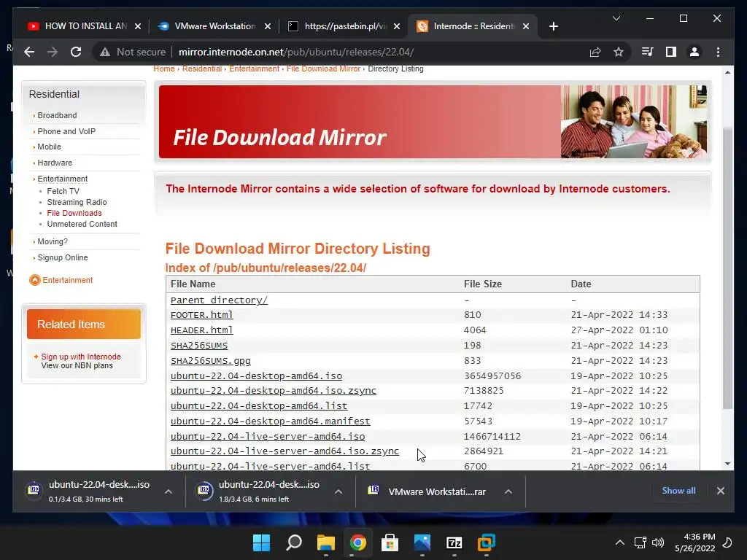Open Streaming Radio sidebar sub-item
747x560 pixels.
[77, 202]
